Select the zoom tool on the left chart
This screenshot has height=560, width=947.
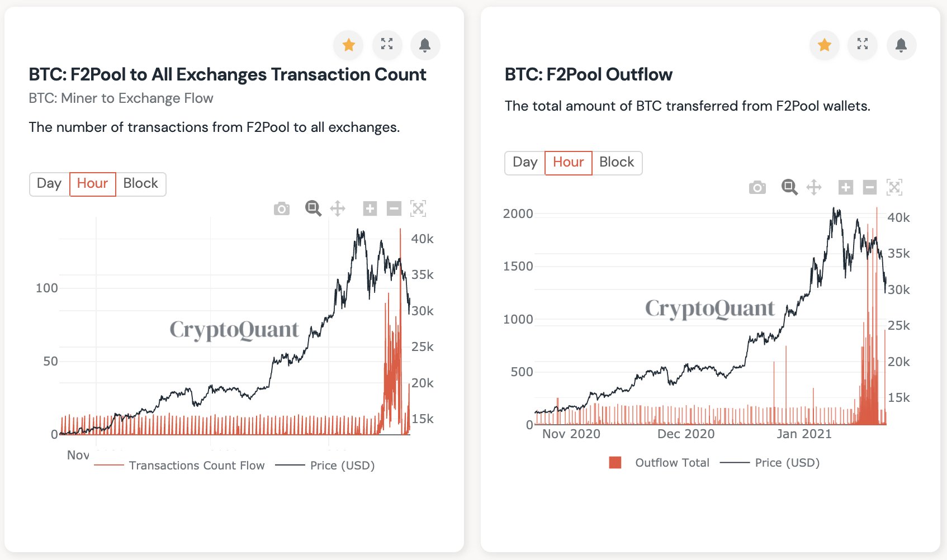(312, 208)
